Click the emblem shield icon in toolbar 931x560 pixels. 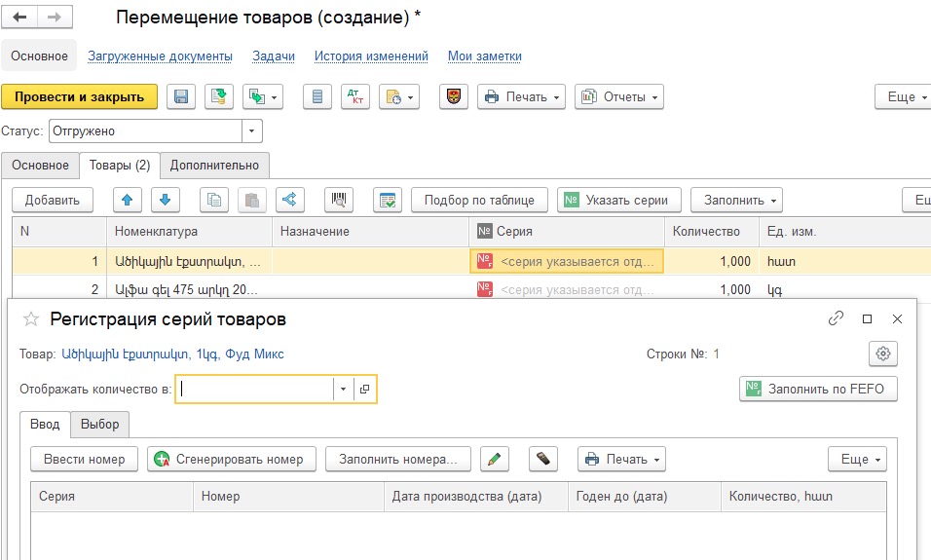pyautogui.click(x=454, y=96)
